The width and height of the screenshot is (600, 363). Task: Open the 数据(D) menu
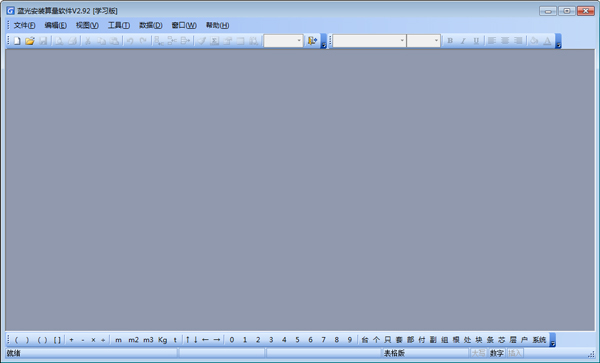pyautogui.click(x=151, y=25)
